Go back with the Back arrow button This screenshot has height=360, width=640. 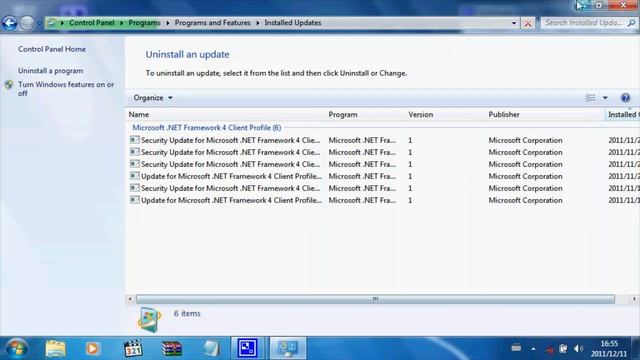[x=9, y=23]
